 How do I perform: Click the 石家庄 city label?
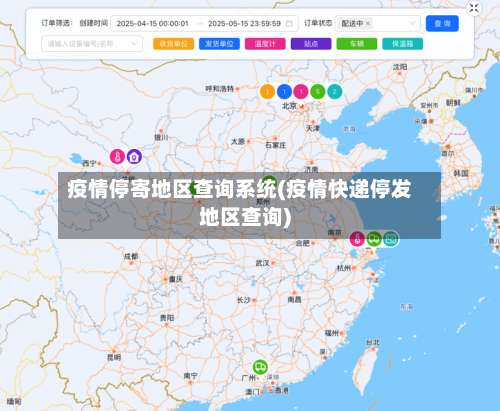(276, 145)
